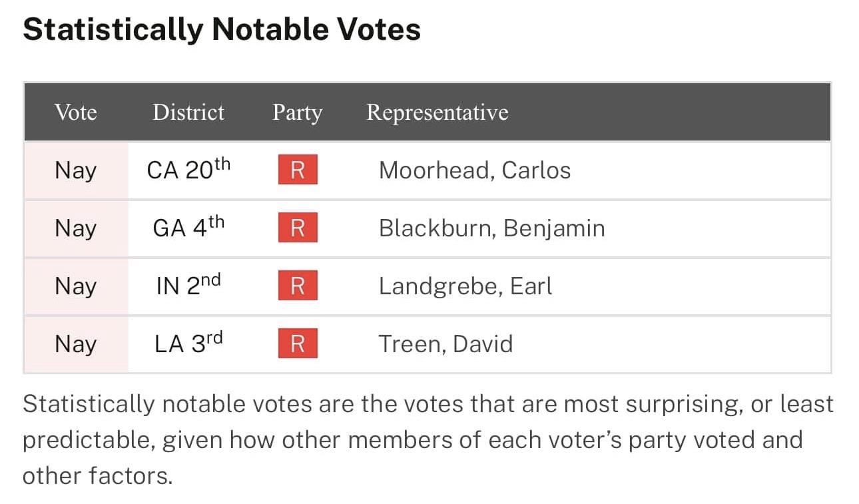Click the CA 20th district cell

(188, 170)
